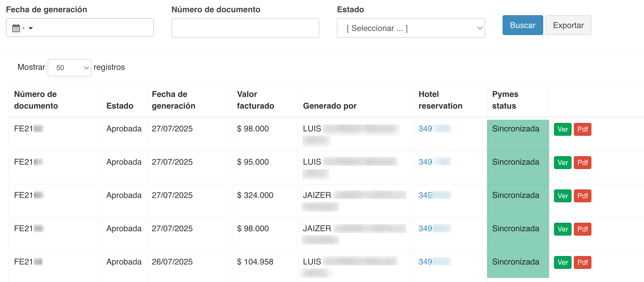Image resolution: width=644 pixels, height=282 pixels.
Task: Click Ver for the $ 324.000 invoice
Action: 562,196
